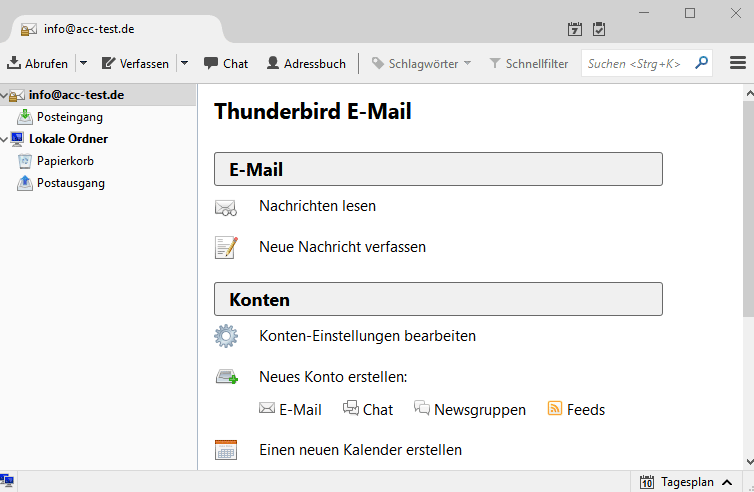Click the online status icon in status bar

pos(7,480)
